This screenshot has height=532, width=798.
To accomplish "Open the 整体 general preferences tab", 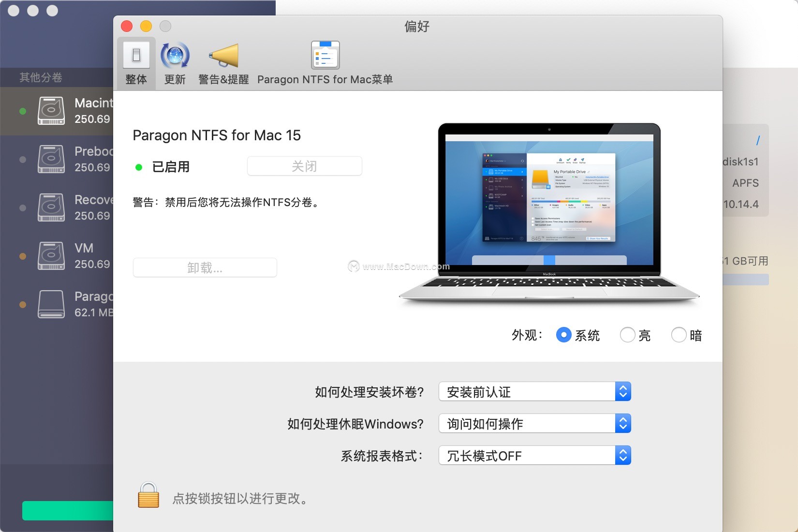I will pos(136,64).
